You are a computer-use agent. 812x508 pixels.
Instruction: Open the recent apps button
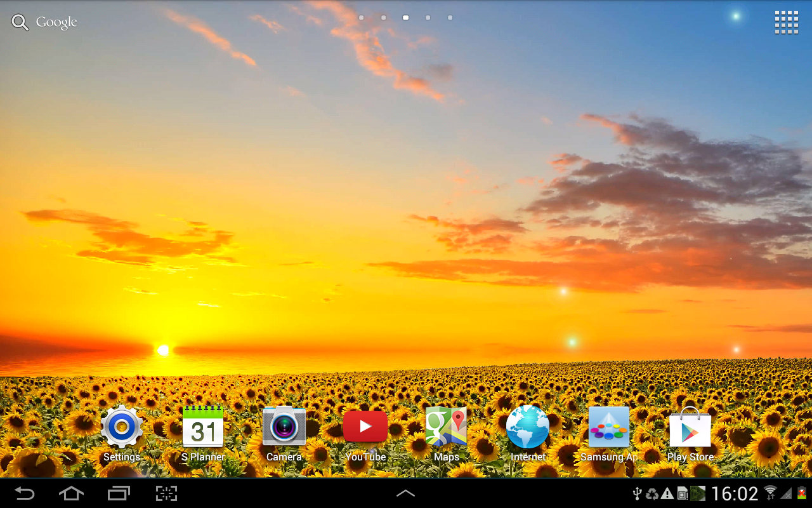point(119,493)
